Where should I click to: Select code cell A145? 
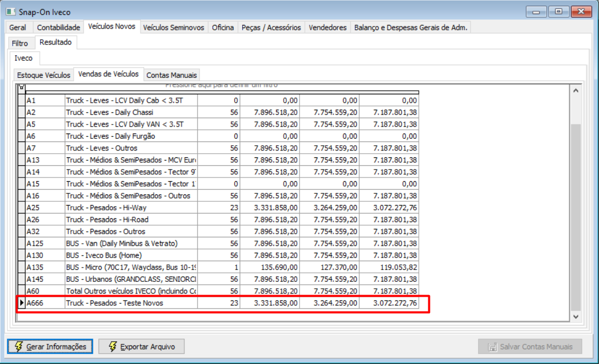45,279
